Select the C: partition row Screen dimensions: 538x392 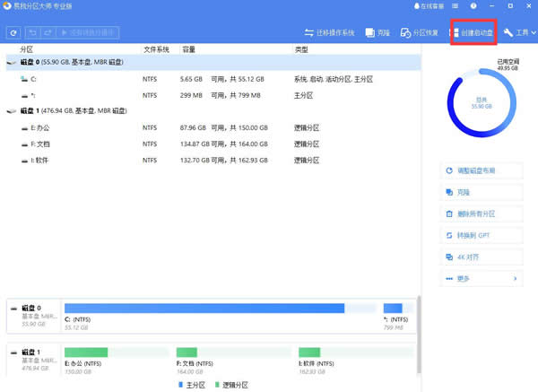tap(213, 79)
